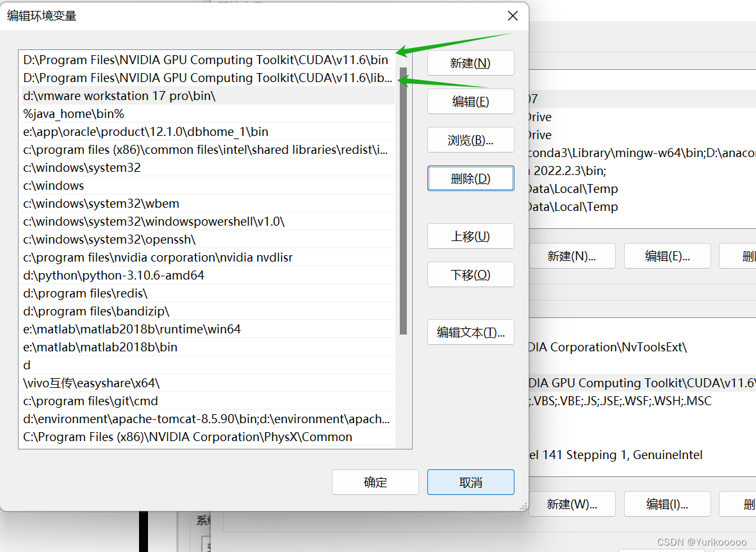
Task: Select the %java_home\bin% entry
Action: (x=208, y=114)
